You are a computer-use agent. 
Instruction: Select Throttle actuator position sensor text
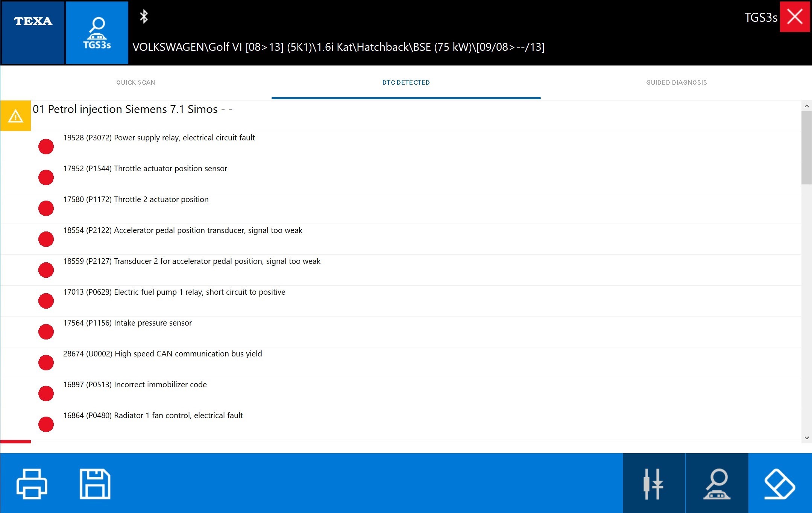[x=145, y=169]
